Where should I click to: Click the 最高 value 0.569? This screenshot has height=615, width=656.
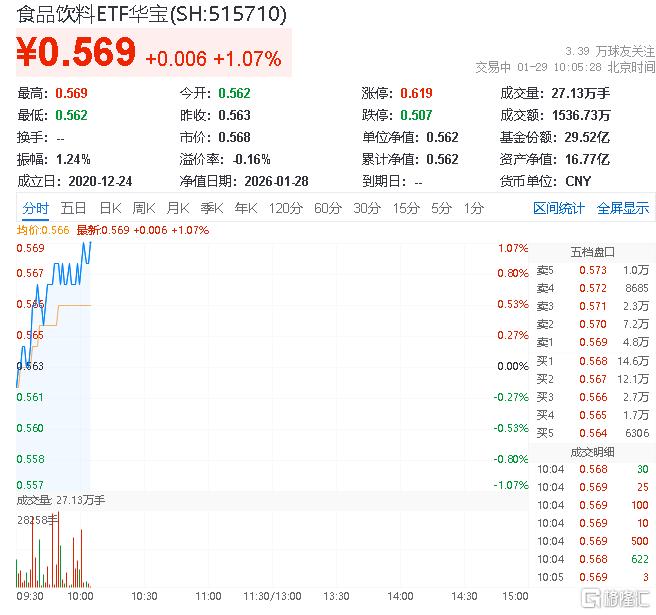click(x=71, y=93)
